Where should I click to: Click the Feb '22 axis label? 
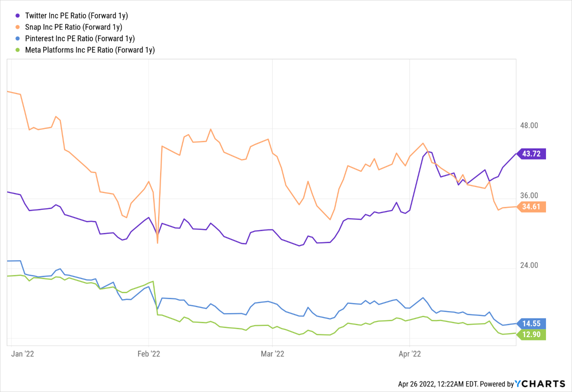pyautogui.click(x=149, y=354)
